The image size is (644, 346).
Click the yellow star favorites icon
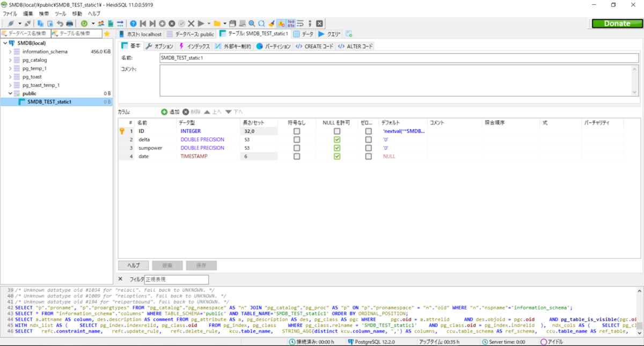107,34
